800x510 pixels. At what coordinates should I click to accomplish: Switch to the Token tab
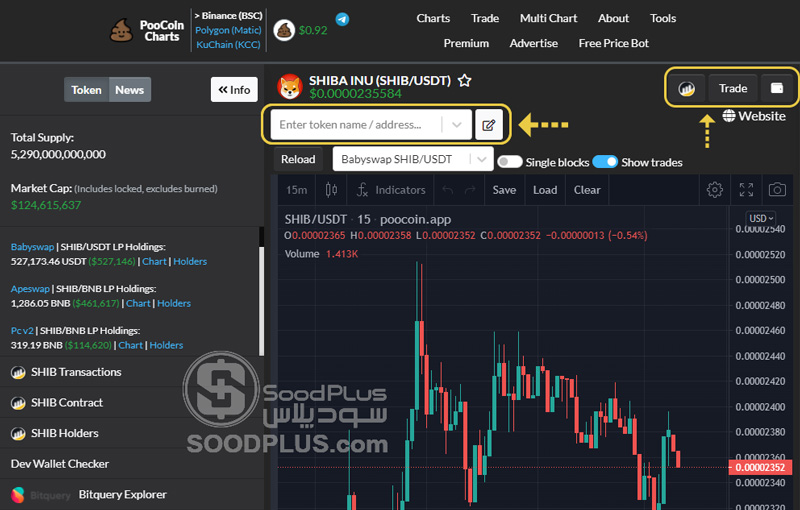pyautogui.click(x=86, y=90)
